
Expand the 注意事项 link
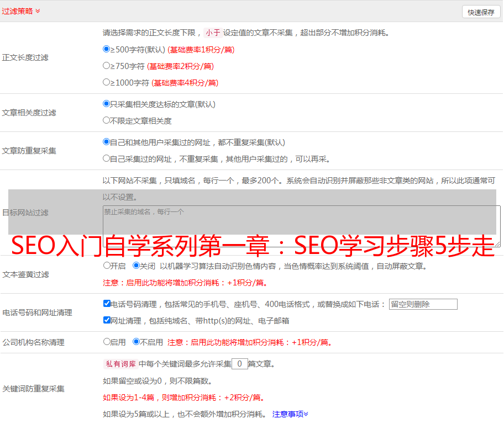pyautogui.click(x=290, y=414)
